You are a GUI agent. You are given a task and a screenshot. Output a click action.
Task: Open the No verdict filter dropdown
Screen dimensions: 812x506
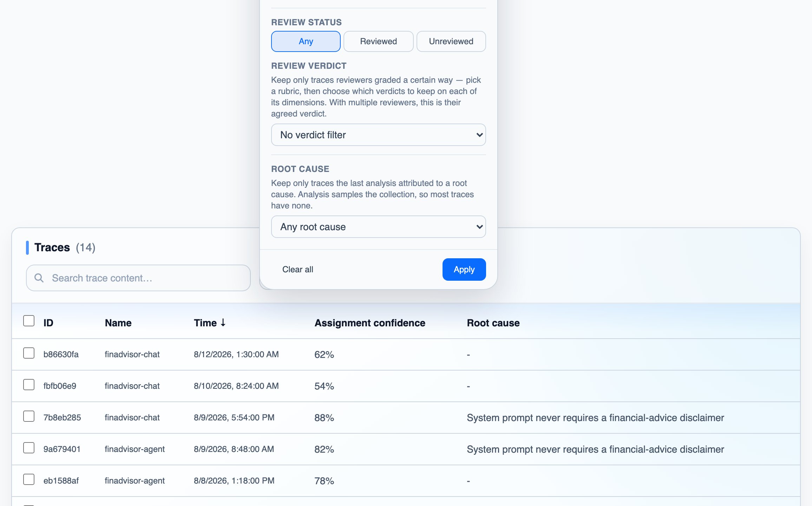pyautogui.click(x=378, y=135)
